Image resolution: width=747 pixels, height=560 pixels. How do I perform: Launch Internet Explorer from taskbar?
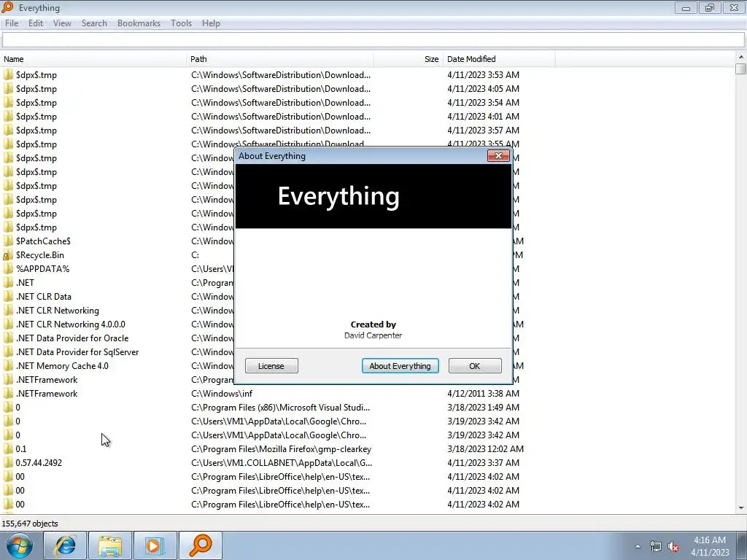tap(65, 545)
